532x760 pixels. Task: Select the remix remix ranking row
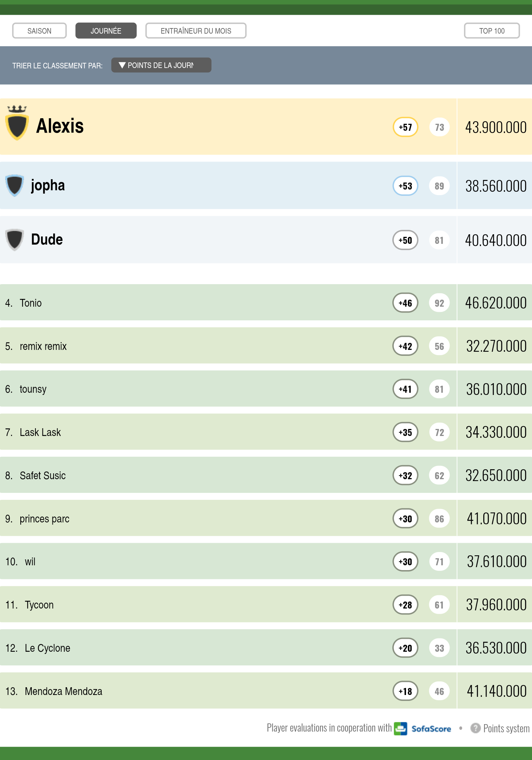click(x=43, y=346)
